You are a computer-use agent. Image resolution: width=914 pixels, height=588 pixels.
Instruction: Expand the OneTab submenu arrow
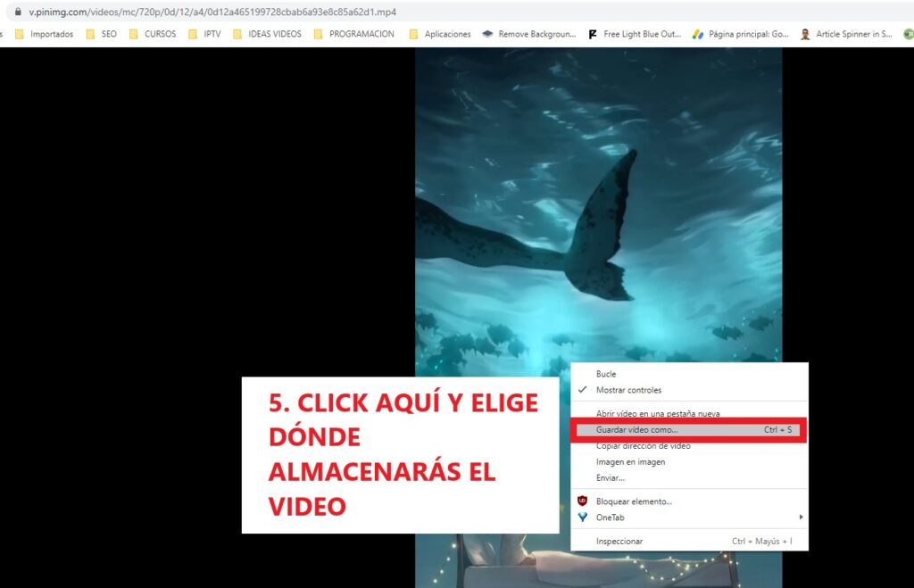(801, 518)
